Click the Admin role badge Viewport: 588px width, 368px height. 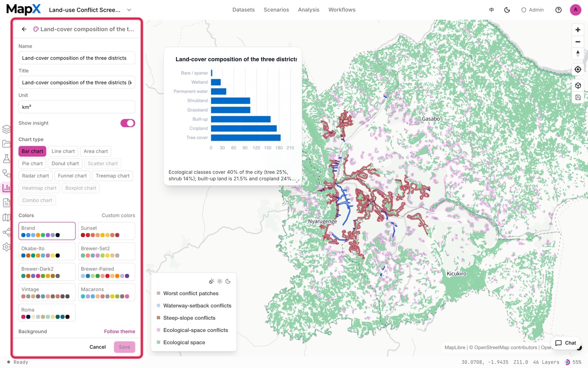[532, 10]
